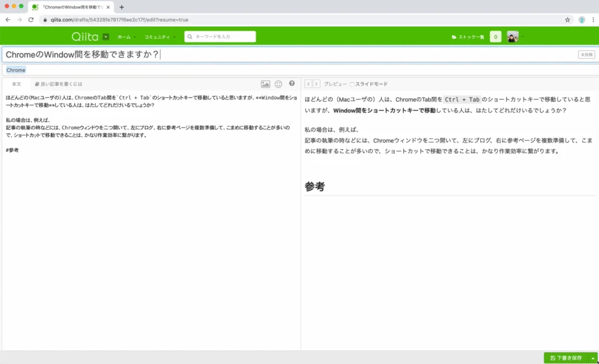Viewport: 599px width, 364px height.
Task: Click the 未投稿 status badge
Action: coord(586,54)
